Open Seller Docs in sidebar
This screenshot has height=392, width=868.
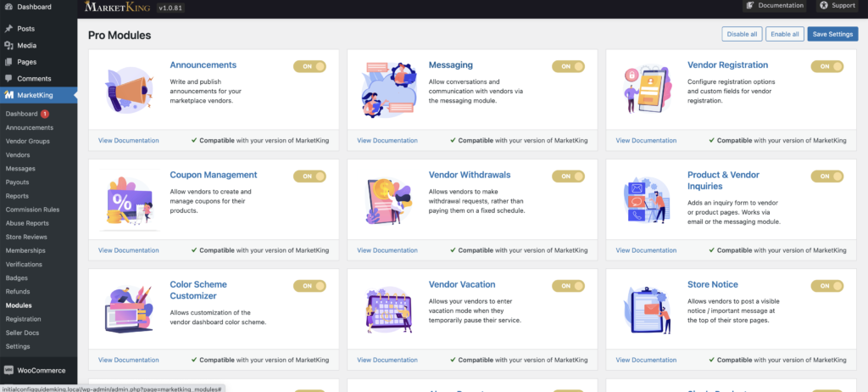[x=22, y=333]
